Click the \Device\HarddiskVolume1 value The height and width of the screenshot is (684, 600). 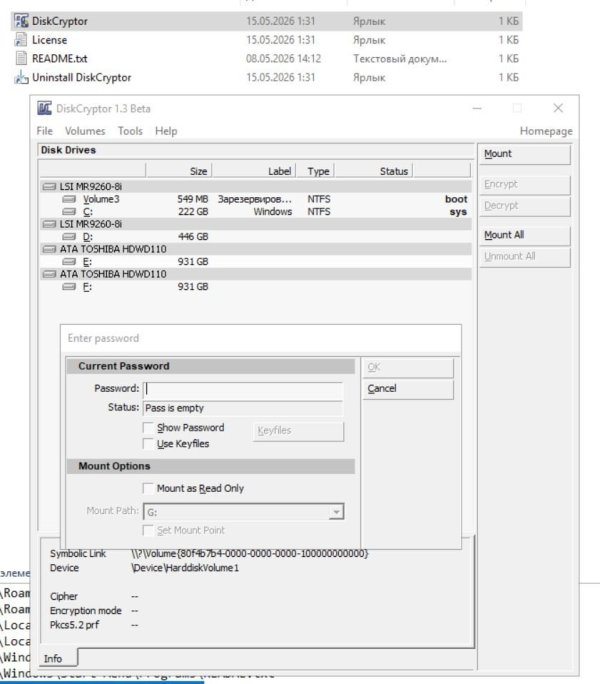pyautogui.click(x=185, y=568)
